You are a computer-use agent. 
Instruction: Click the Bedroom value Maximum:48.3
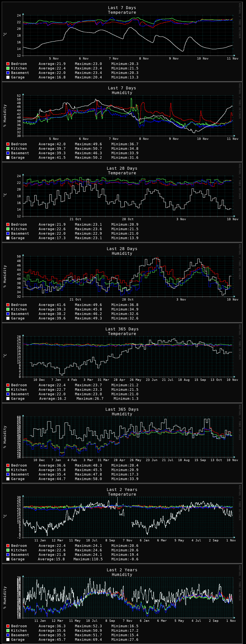point(88,465)
